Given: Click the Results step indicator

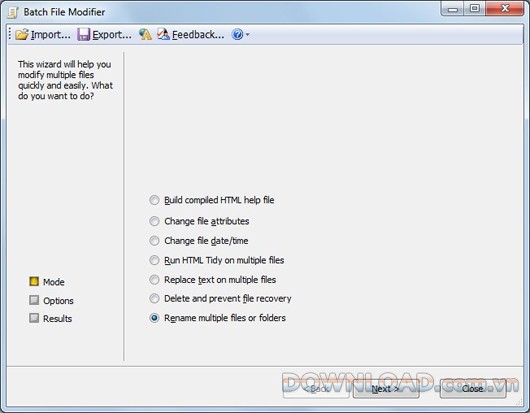Looking at the screenshot, I should [34, 318].
